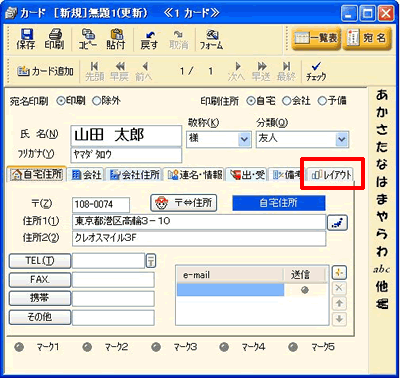Switch to the 連名・情報 tab
The image size is (400, 378).
pos(195,175)
